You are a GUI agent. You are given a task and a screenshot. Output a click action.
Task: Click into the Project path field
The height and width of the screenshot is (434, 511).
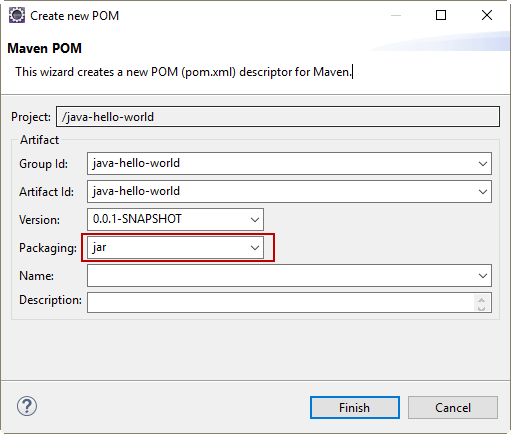pyautogui.click(x=278, y=117)
